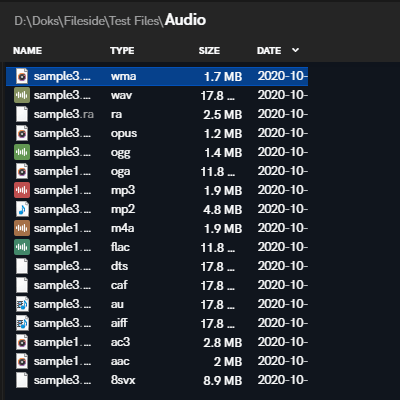Click the Audio folder name in path
This screenshot has width=400, height=400.
(185, 20)
